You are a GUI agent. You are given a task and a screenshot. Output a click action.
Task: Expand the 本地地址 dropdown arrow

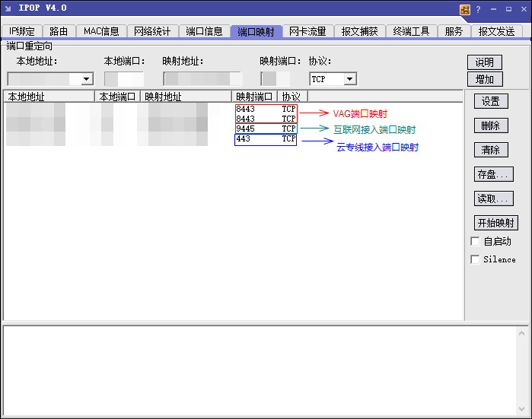click(x=87, y=79)
